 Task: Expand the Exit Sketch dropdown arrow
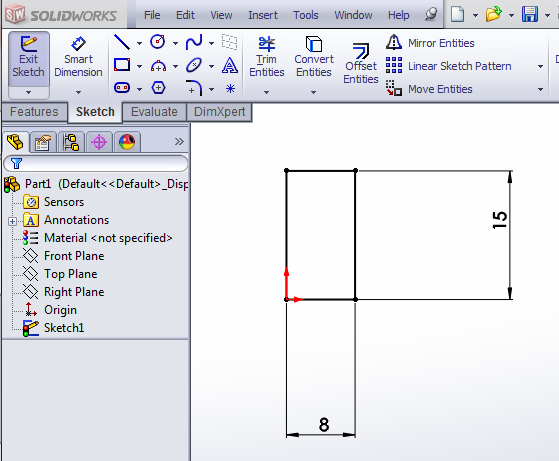click(29, 92)
